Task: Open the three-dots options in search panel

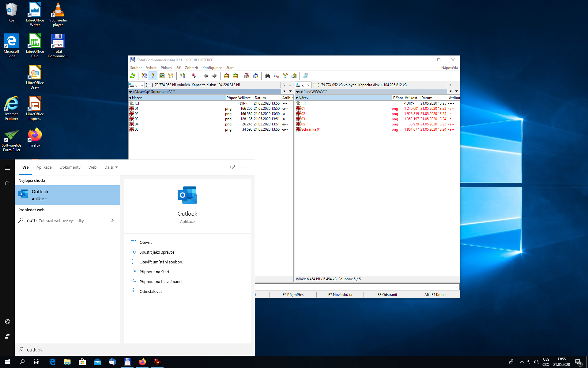Action: pyautogui.click(x=245, y=167)
